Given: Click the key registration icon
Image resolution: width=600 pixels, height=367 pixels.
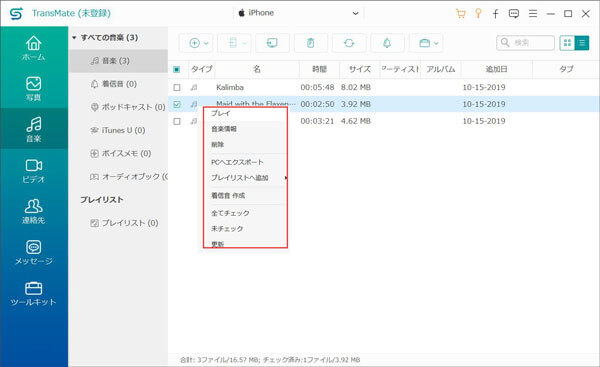Looking at the screenshot, I should [x=478, y=14].
